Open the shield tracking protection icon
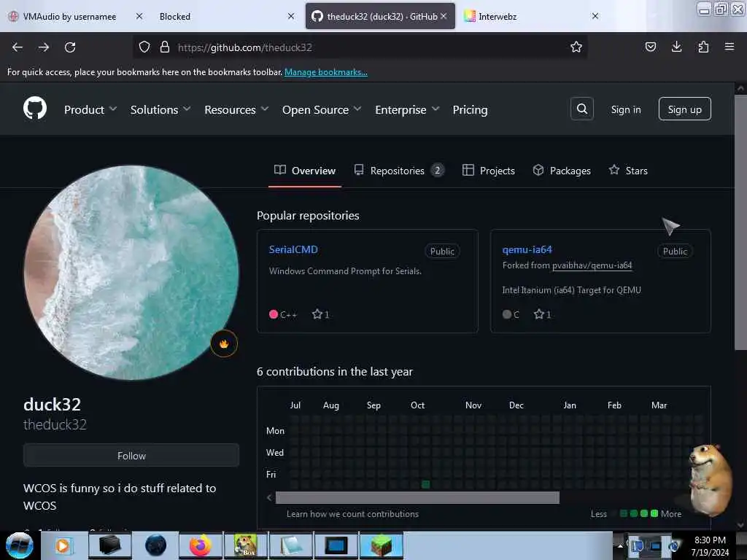 (144, 47)
